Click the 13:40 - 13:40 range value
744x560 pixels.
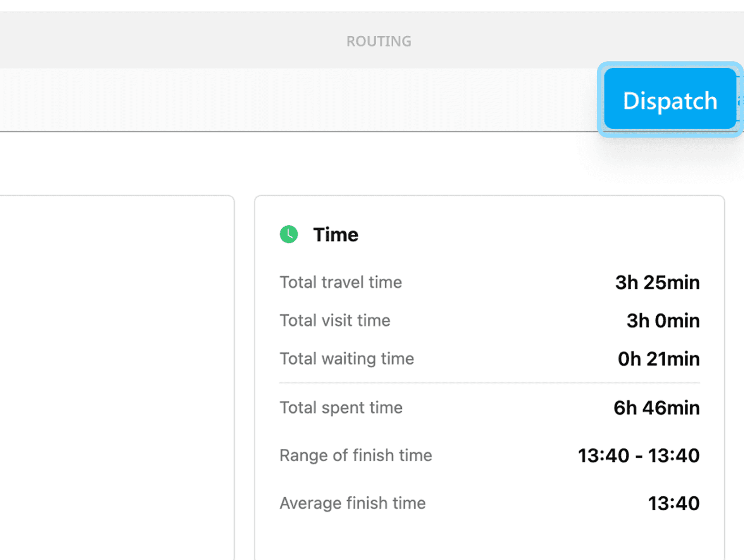pos(638,455)
